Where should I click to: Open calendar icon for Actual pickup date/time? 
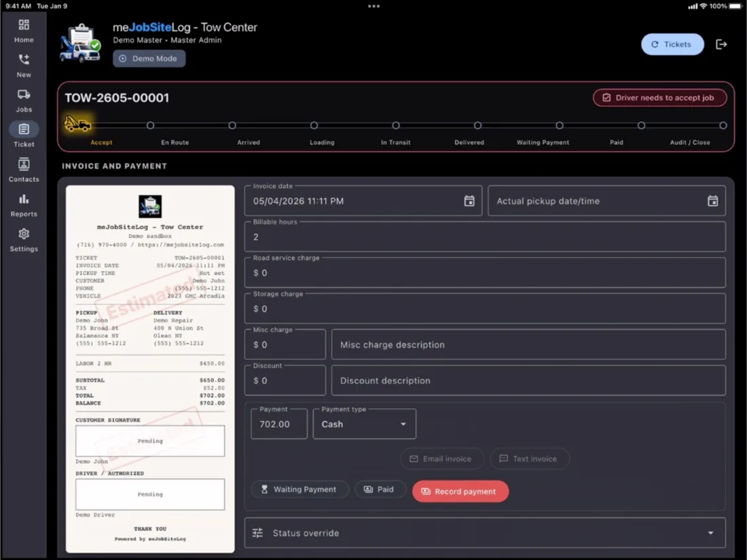tap(712, 201)
